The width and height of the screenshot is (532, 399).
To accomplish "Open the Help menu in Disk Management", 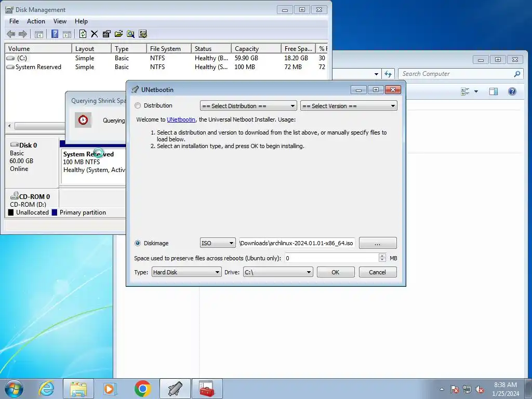I will (81, 21).
